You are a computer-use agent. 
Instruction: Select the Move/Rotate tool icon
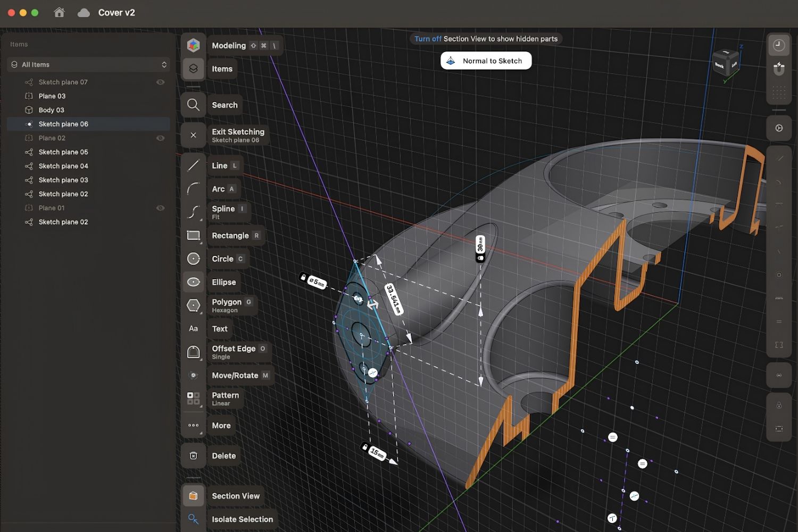[193, 375]
